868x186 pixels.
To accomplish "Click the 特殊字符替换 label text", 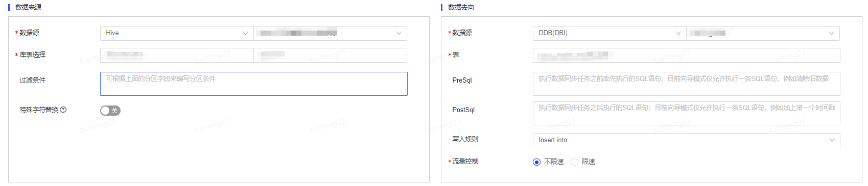I will point(39,110).
